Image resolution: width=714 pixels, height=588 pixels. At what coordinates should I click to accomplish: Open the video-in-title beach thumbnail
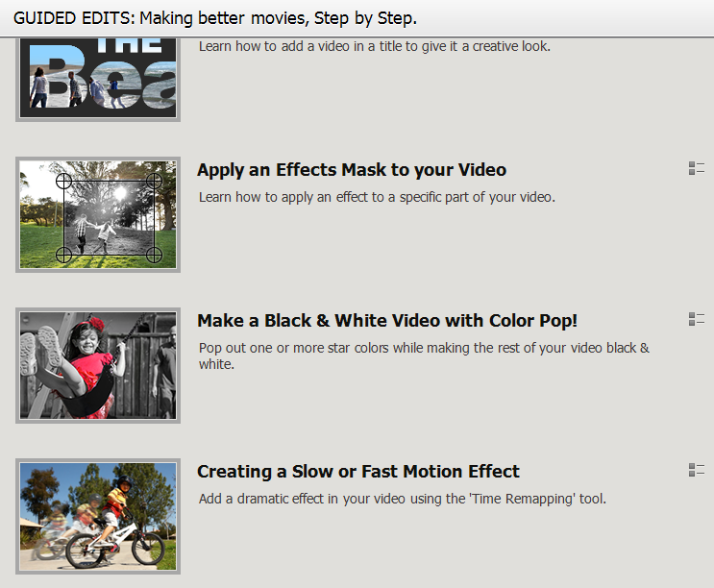98,80
